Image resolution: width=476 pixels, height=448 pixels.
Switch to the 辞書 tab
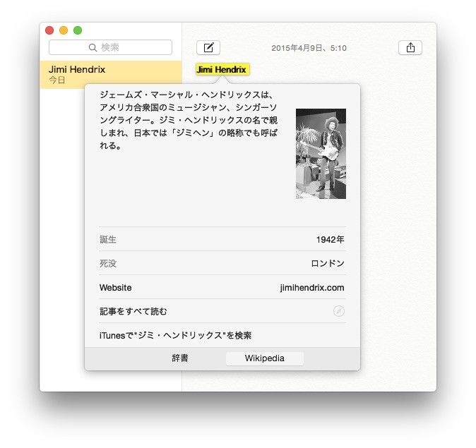click(x=180, y=358)
